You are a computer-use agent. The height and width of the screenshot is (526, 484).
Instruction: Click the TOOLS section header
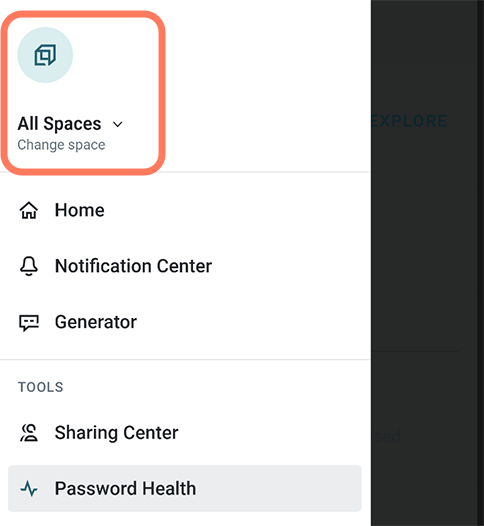pos(41,387)
